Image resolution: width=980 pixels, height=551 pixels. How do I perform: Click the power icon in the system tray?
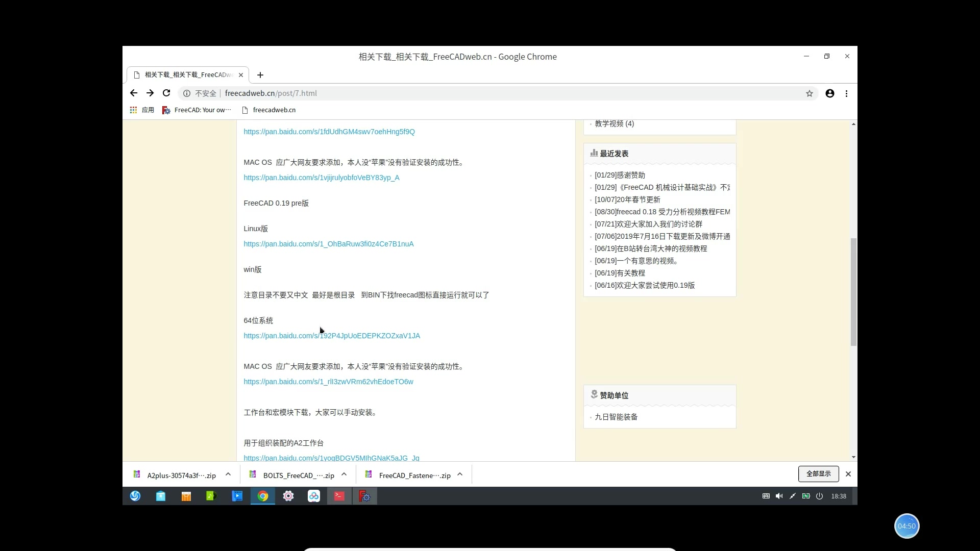pyautogui.click(x=819, y=496)
